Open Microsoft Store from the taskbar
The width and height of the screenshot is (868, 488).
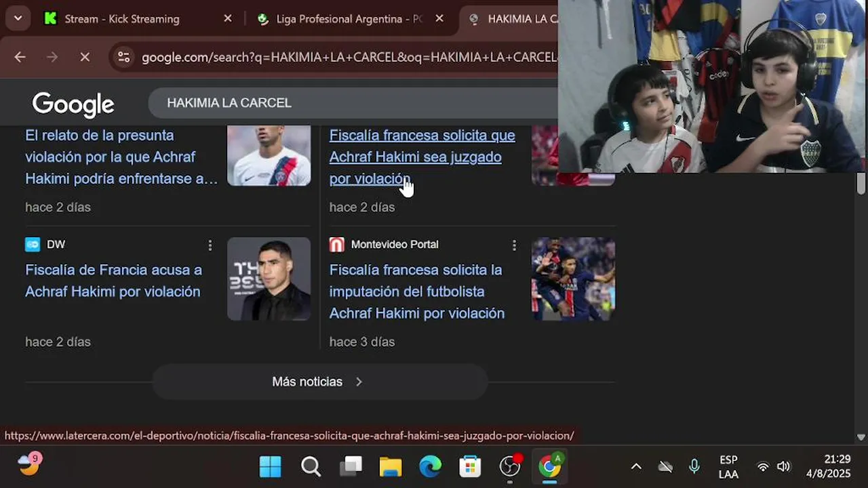click(x=470, y=466)
